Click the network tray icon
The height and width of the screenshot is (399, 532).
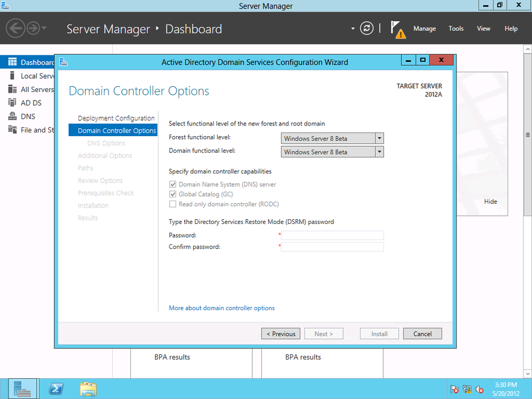(x=467, y=389)
